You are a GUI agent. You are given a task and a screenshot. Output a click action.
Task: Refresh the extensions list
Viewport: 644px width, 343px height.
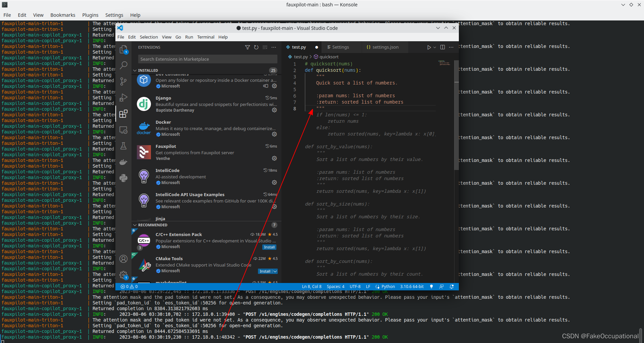pyautogui.click(x=256, y=47)
